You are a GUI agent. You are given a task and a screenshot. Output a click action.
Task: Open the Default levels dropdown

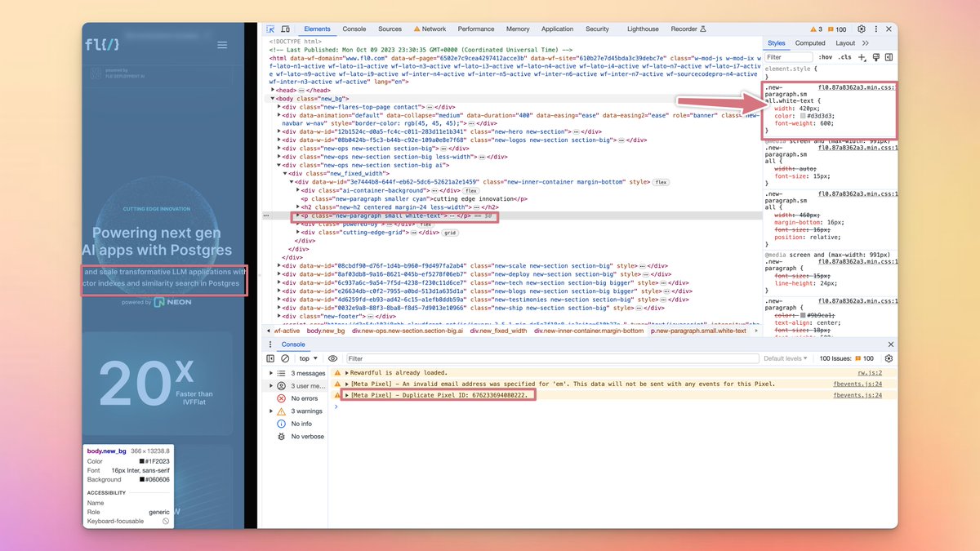point(784,358)
